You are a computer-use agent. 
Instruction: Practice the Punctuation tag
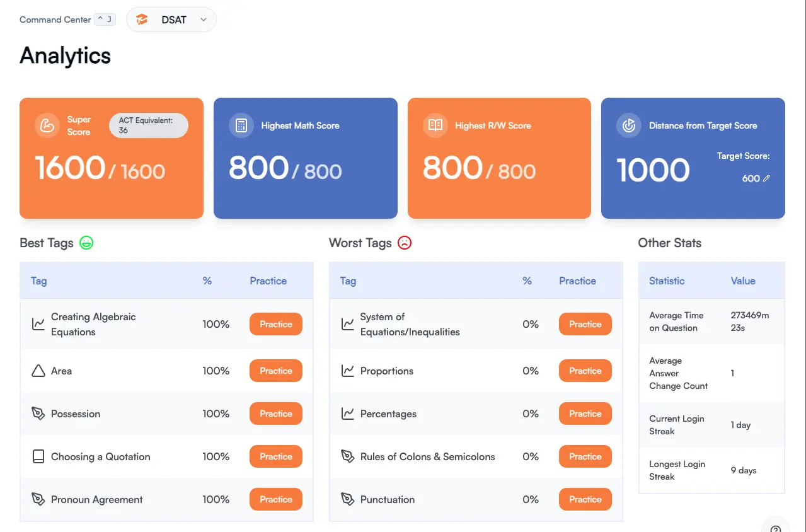coord(585,499)
